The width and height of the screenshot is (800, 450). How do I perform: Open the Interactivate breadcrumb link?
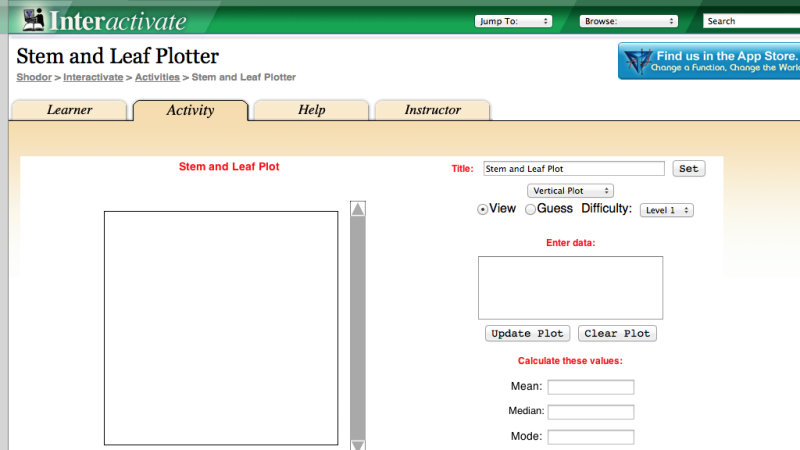(93, 77)
